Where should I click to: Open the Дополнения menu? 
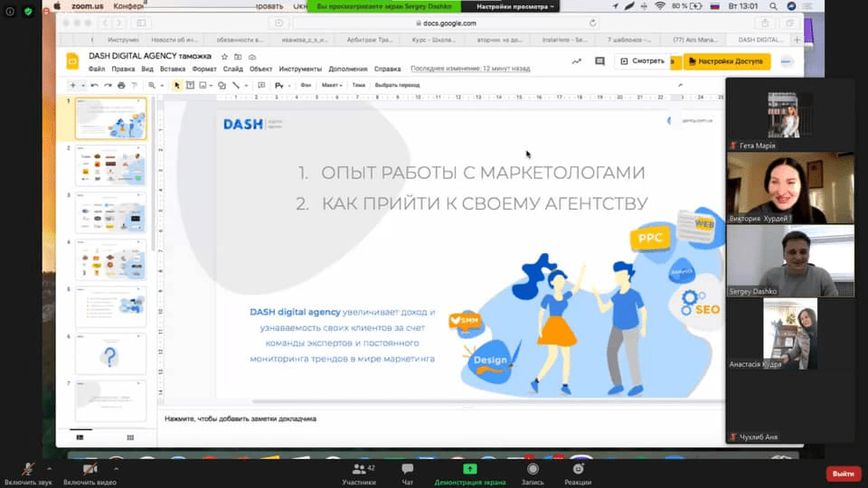[347, 70]
